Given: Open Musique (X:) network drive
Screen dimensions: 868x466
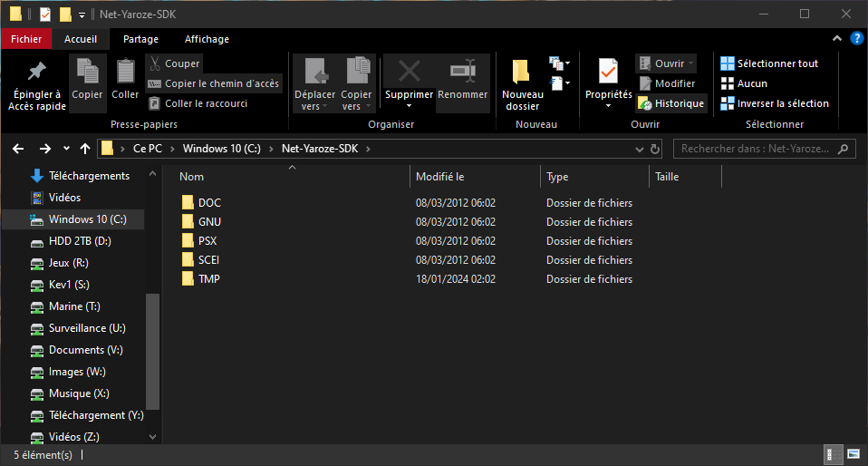Looking at the screenshot, I should 70,393.
